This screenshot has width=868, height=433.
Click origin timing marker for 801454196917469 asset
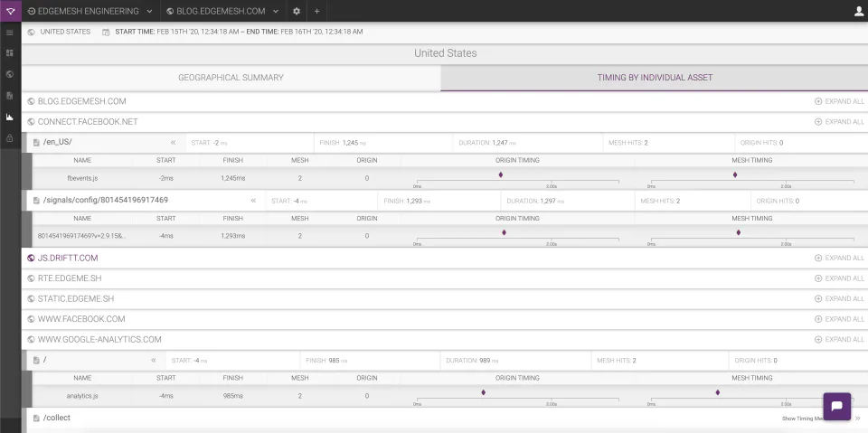pos(504,232)
